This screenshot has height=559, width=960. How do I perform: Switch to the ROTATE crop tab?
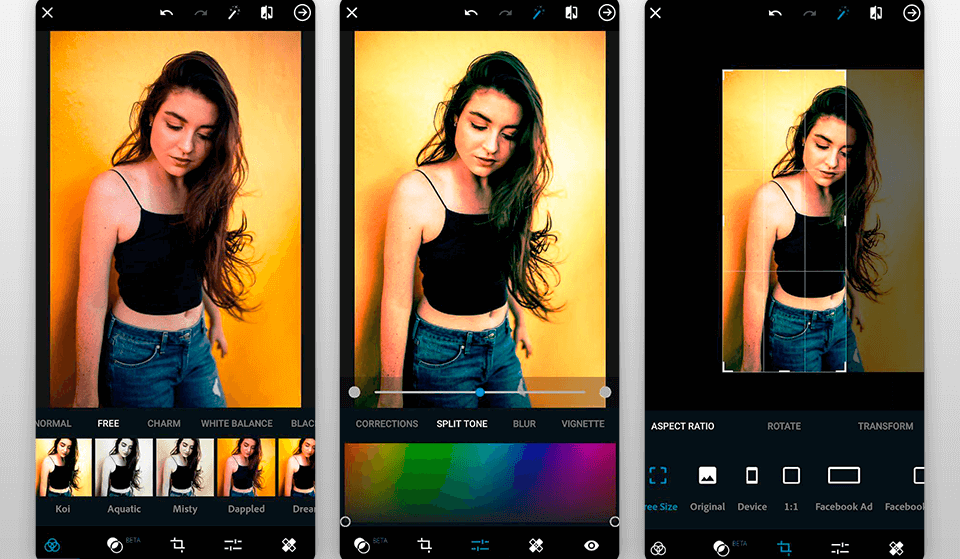[783, 426]
